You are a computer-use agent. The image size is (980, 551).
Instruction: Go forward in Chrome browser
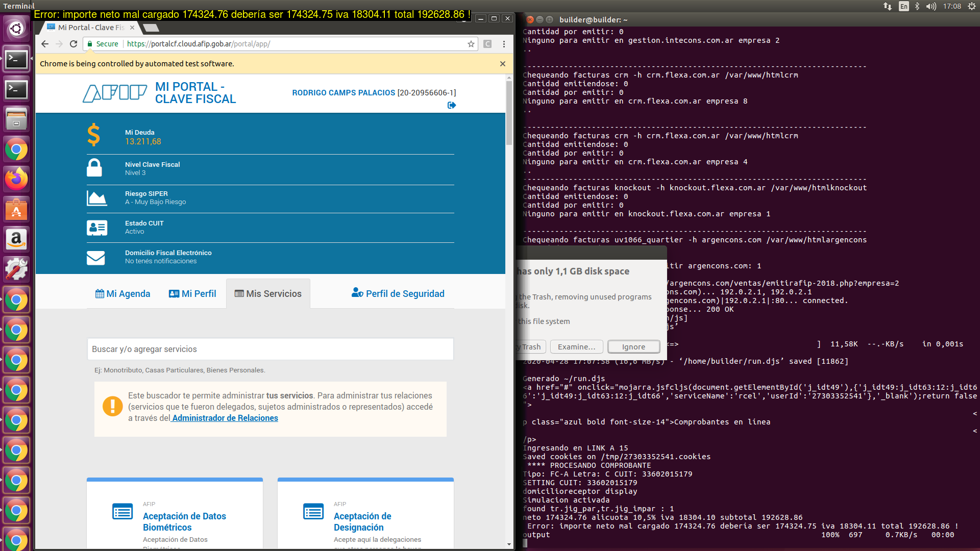[59, 44]
